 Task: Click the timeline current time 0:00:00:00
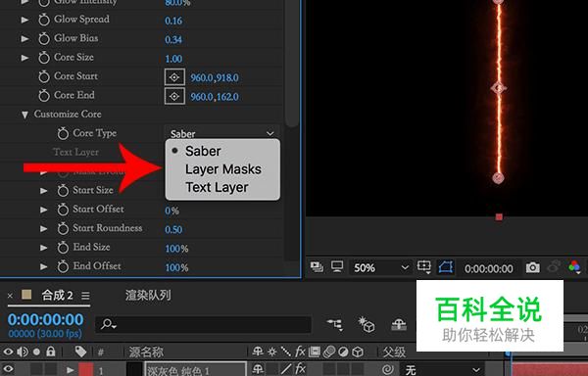[x=46, y=320]
